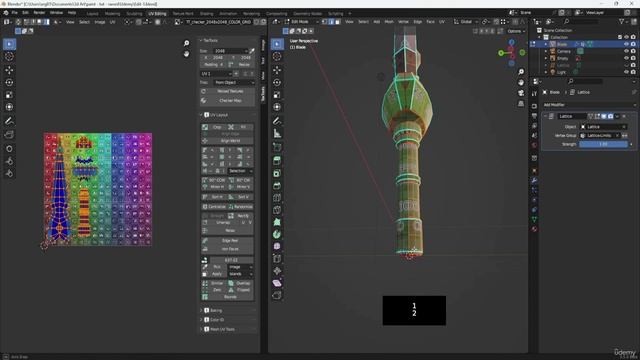This screenshot has width=640, height=360.
Task: Toggle the viewport camera view icon
Action: pyautogui.click(x=521, y=93)
